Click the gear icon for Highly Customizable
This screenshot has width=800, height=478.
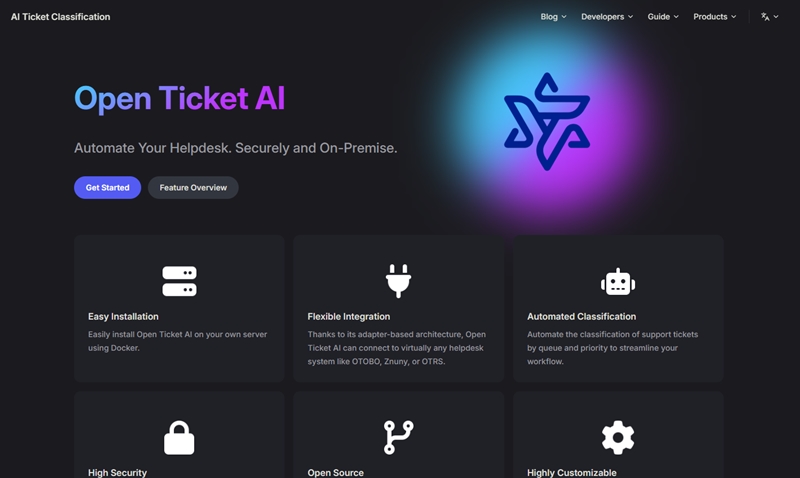618,437
